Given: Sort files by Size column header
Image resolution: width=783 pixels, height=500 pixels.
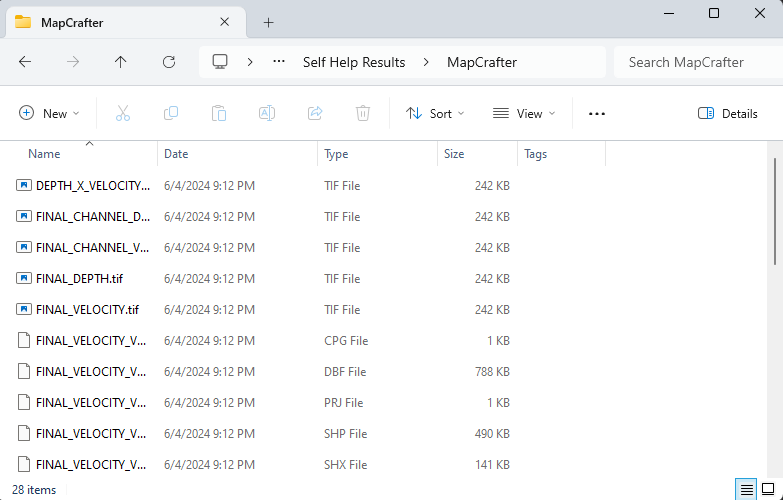Looking at the screenshot, I should point(455,154).
